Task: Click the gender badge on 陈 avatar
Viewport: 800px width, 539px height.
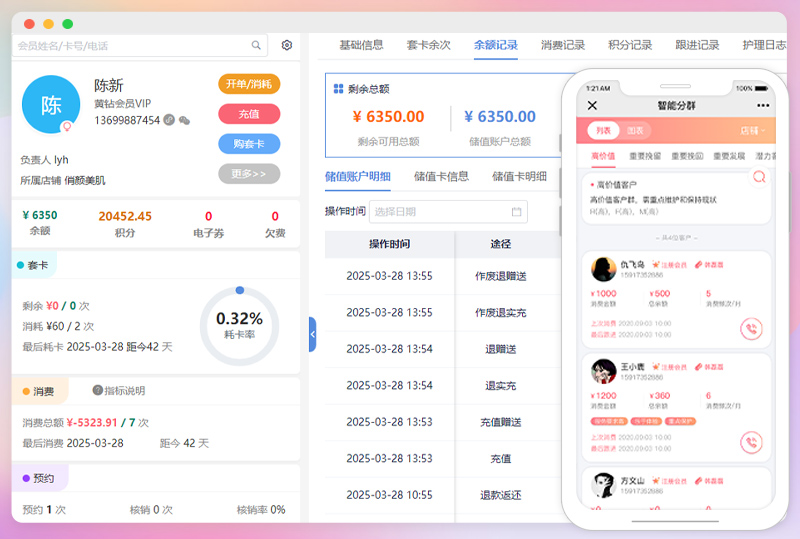Action: (66, 126)
